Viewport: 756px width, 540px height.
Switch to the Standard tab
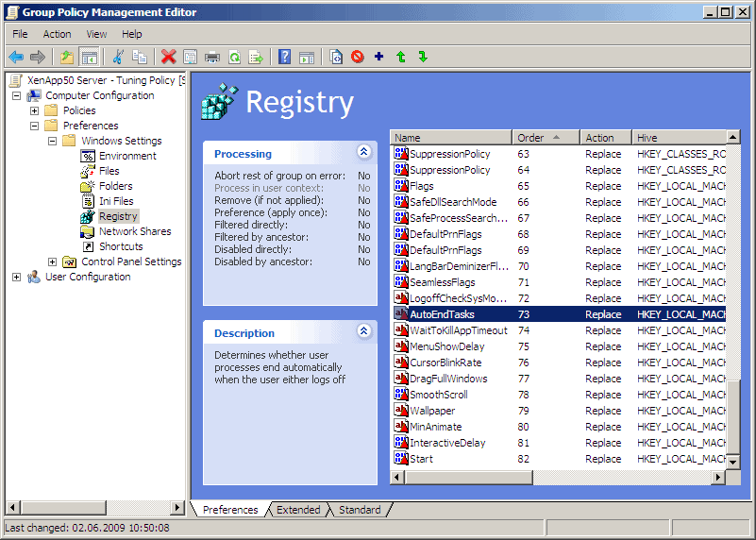click(x=360, y=510)
